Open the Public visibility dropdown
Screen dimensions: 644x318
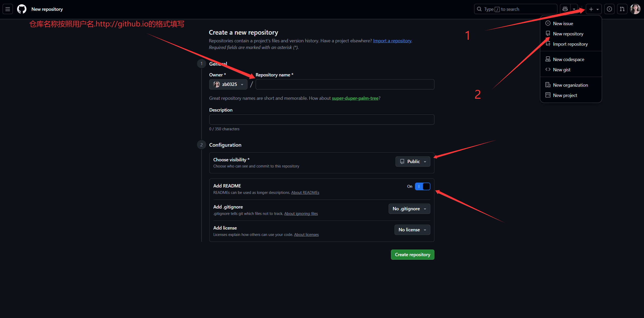413,162
